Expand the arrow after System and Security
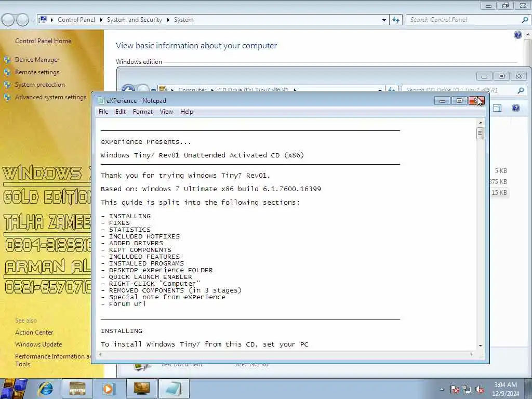The height and width of the screenshot is (399, 532). 168,20
